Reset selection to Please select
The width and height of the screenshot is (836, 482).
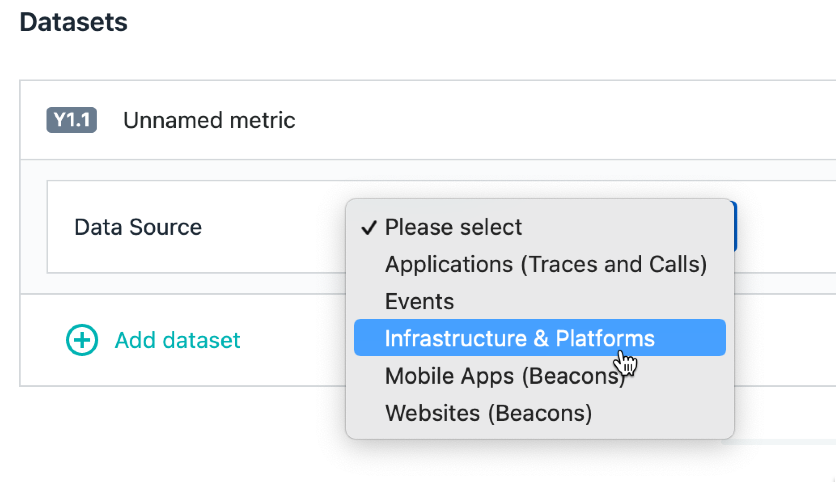click(x=453, y=228)
